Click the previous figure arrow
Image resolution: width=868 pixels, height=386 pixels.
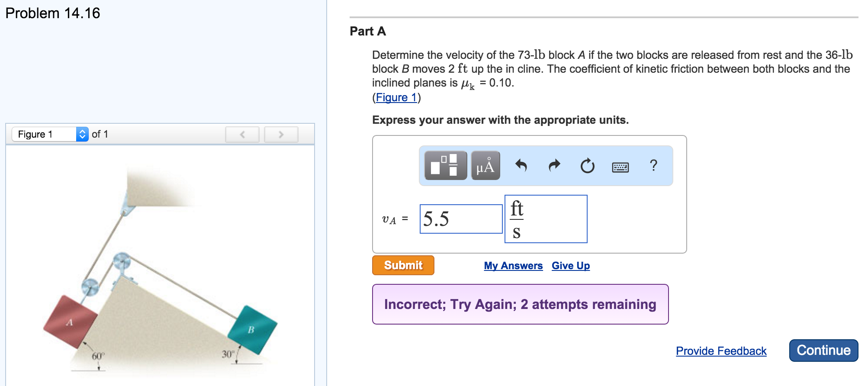242,135
